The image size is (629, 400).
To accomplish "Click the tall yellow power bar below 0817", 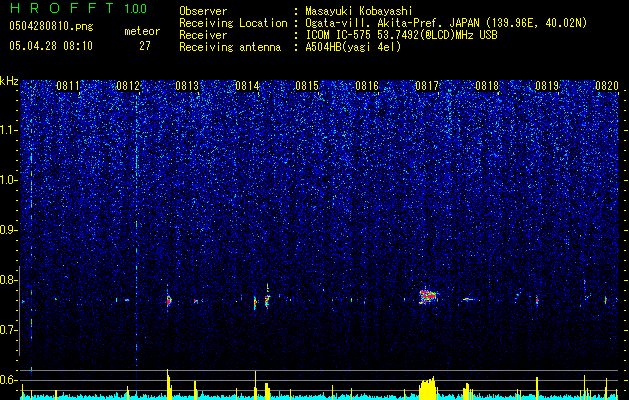I will pos(427,388).
